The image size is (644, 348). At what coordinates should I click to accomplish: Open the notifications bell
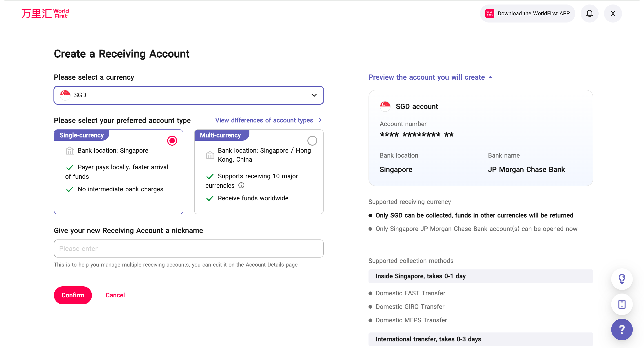pos(589,14)
